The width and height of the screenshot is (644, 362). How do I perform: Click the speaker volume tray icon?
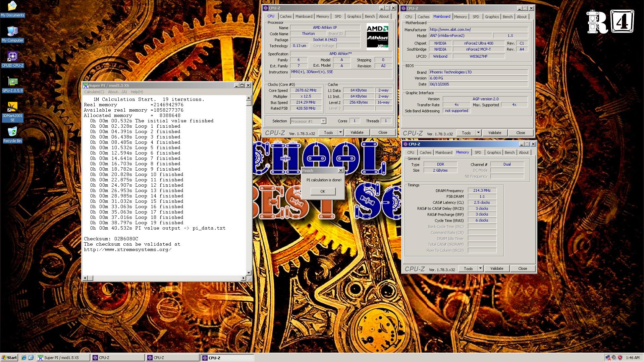614,358
